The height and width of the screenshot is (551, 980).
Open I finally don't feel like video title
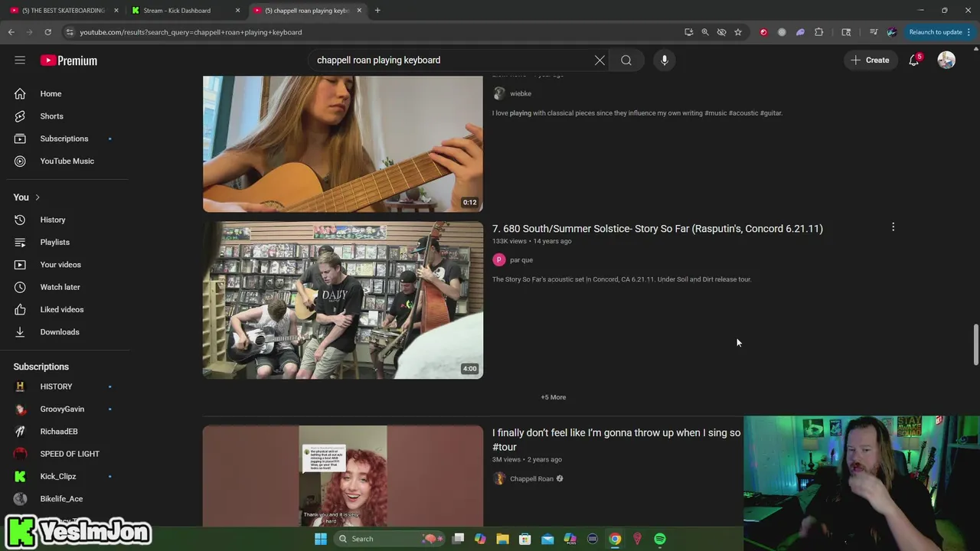pyautogui.click(x=616, y=440)
